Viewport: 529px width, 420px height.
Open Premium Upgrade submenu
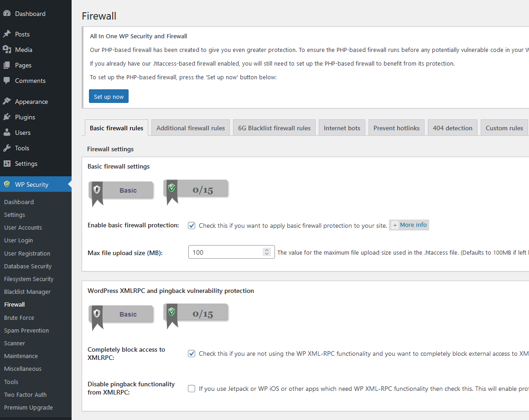coord(28,408)
